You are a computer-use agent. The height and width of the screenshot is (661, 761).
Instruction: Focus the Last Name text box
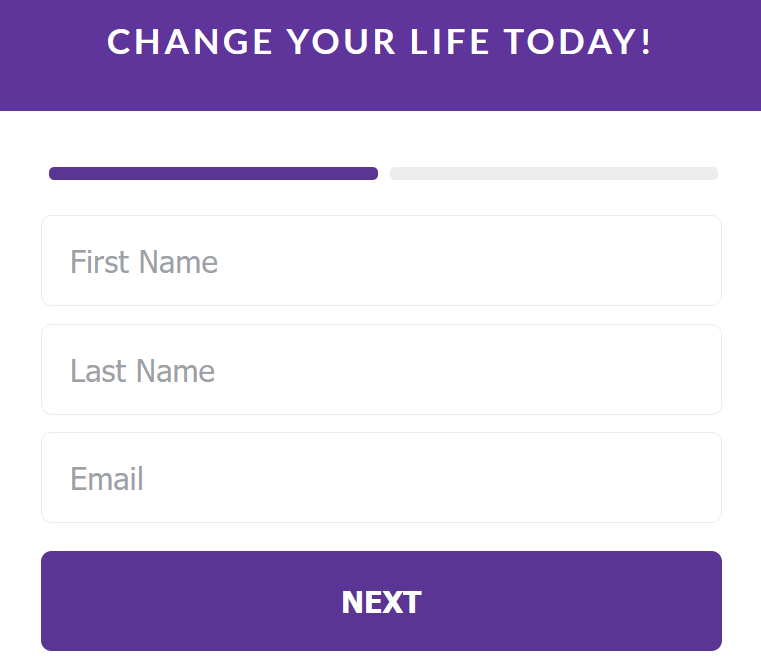(381, 370)
